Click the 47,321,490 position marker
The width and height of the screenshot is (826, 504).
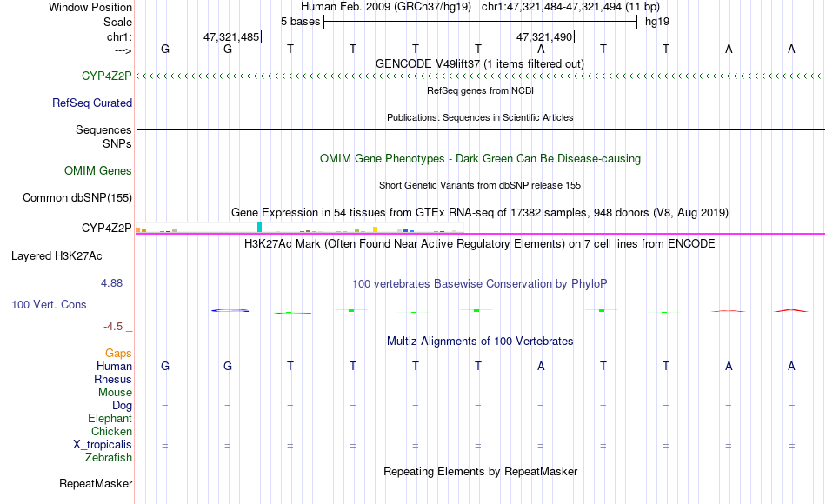(544, 36)
